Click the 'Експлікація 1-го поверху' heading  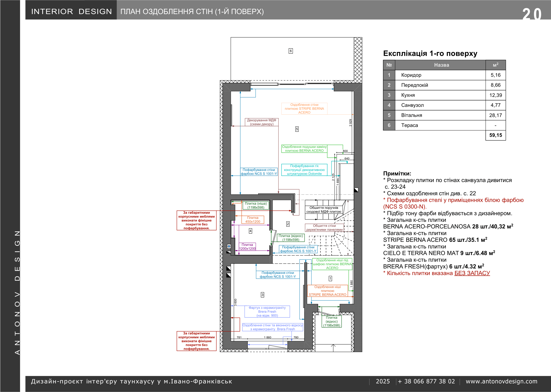(430, 53)
